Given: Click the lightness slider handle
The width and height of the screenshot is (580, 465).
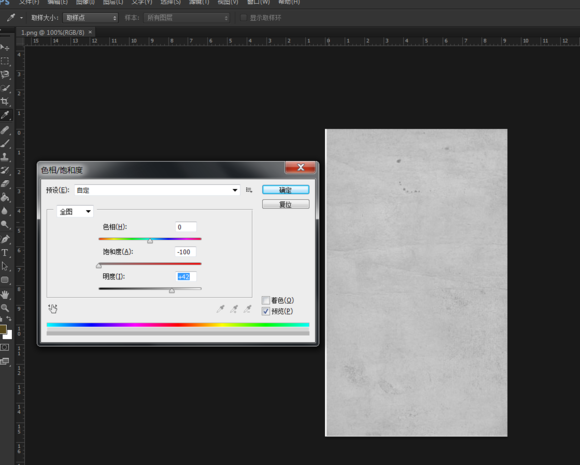Looking at the screenshot, I should (172, 291).
